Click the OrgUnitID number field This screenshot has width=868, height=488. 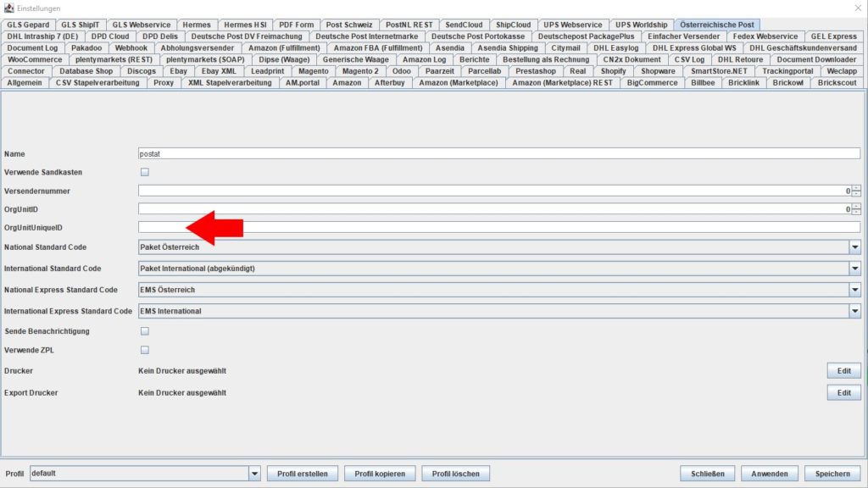point(495,209)
